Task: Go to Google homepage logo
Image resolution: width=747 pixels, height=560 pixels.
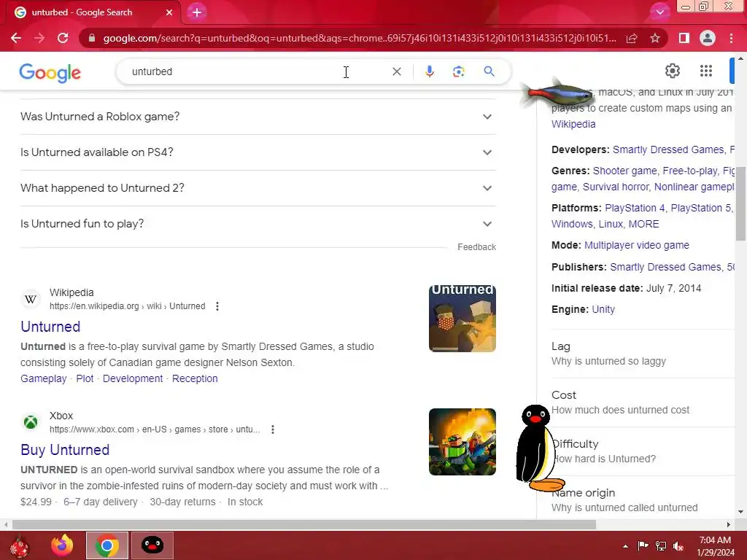Action: [x=50, y=72]
